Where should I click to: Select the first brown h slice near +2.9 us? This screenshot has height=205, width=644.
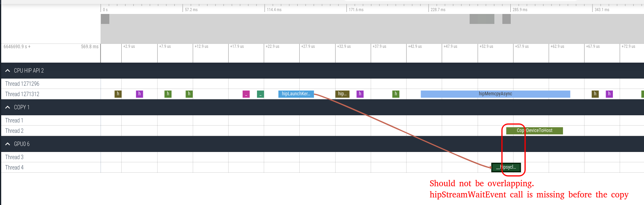pos(118,94)
